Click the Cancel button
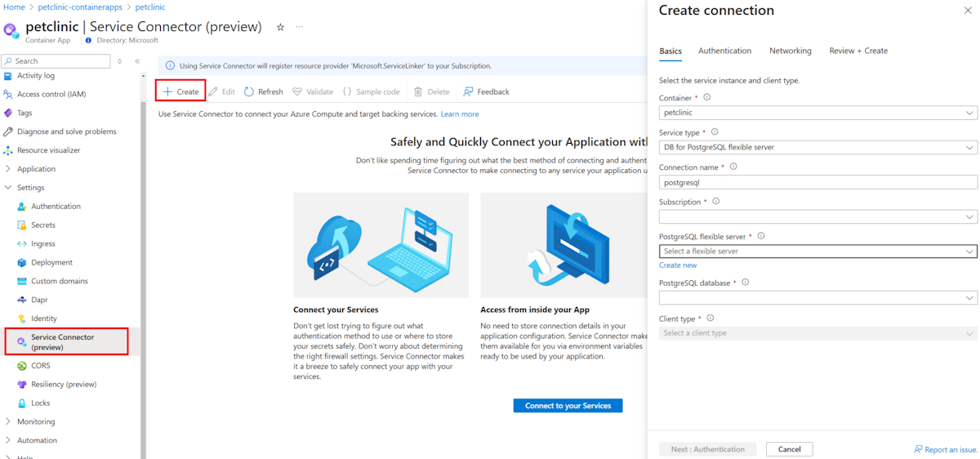 tap(790, 449)
